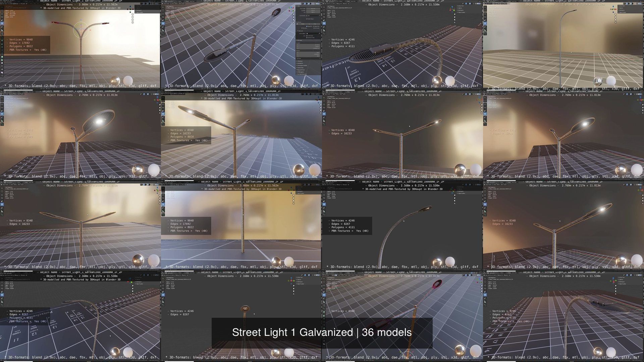Viewport: 644px width, 362px height.
Task: Click the Focal Length field in View panel
Action: pos(313,9)
